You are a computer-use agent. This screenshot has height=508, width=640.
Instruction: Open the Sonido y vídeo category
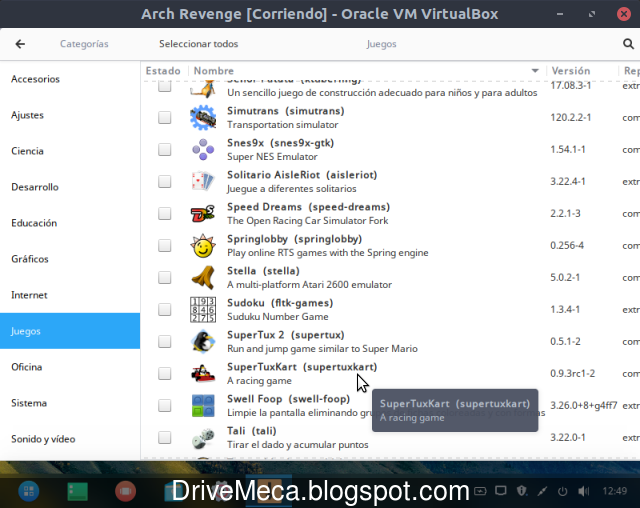click(70, 439)
